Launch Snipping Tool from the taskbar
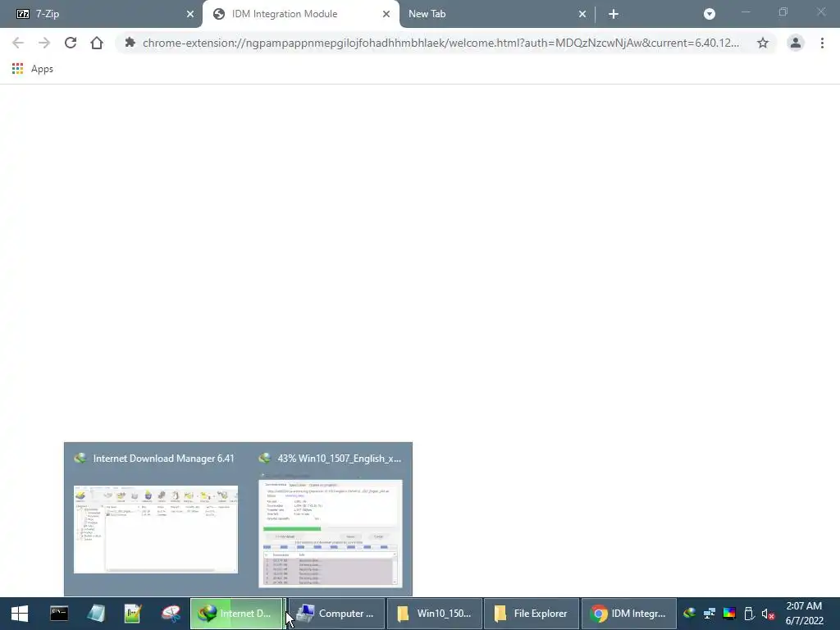 point(171,614)
